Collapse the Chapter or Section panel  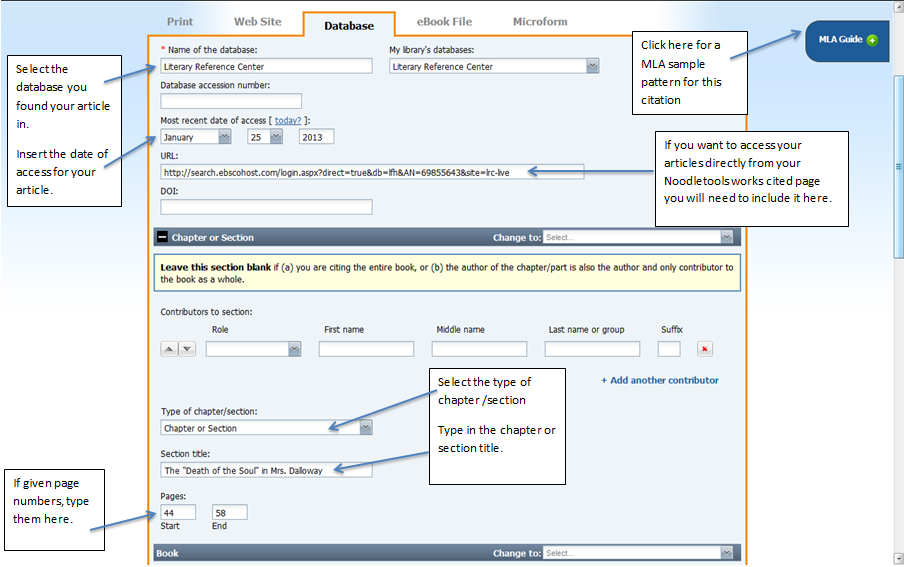pyautogui.click(x=163, y=238)
